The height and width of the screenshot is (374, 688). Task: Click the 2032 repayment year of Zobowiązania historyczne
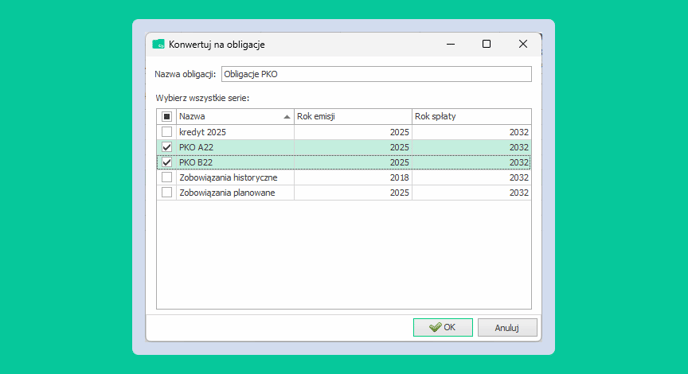(472, 177)
